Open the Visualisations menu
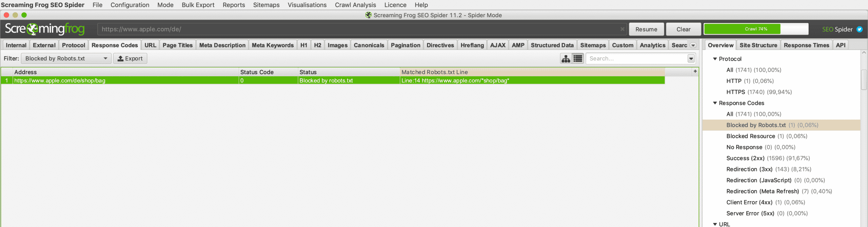 (307, 5)
